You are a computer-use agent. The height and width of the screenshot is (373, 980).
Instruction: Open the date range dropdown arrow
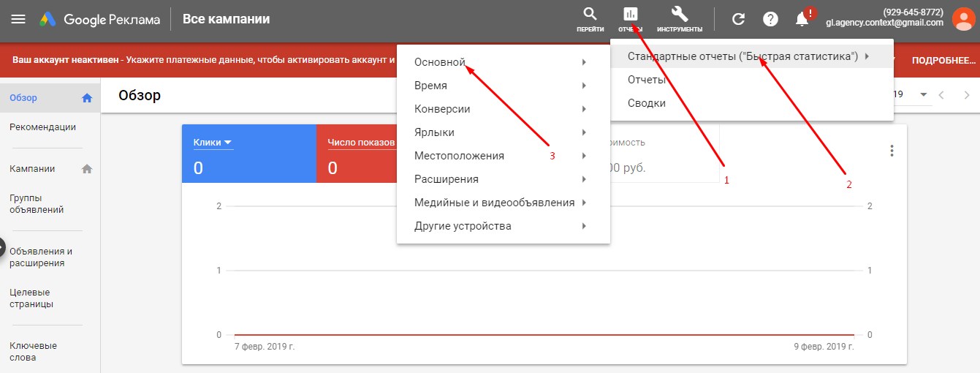point(924,95)
